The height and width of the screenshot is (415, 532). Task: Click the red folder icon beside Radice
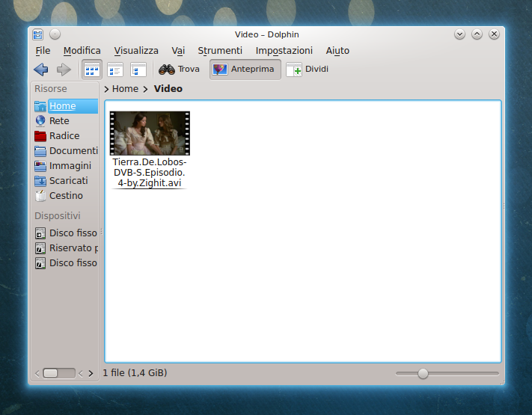[x=40, y=135]
